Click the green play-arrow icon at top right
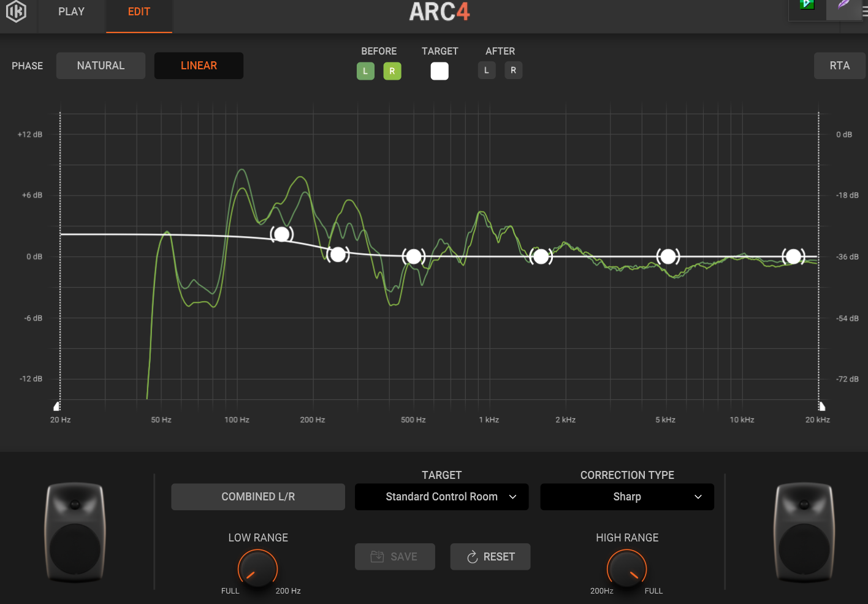The image size is (868, 604). click(x=807, y=4)
